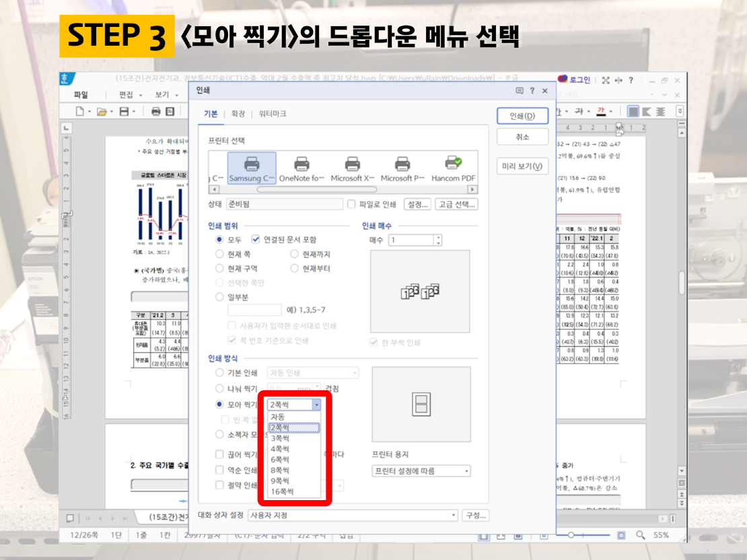Click the open folder icon in Hangul toolbar
Image resolution: width=747 pixels, height=560 pixels.
102,112
